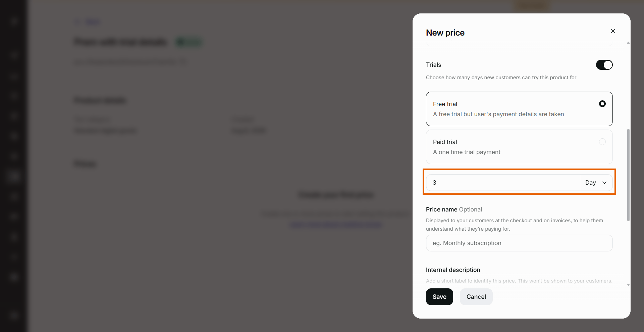Click the copy icon beside the product ID
This screenshot has width=644, height=332.
(x=183, y=62)
